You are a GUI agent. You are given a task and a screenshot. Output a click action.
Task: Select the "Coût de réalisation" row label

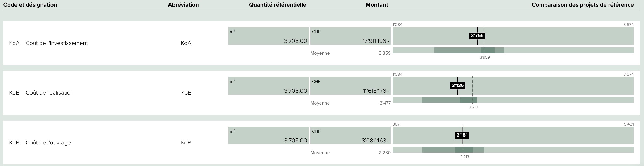(x=49, y=93)
